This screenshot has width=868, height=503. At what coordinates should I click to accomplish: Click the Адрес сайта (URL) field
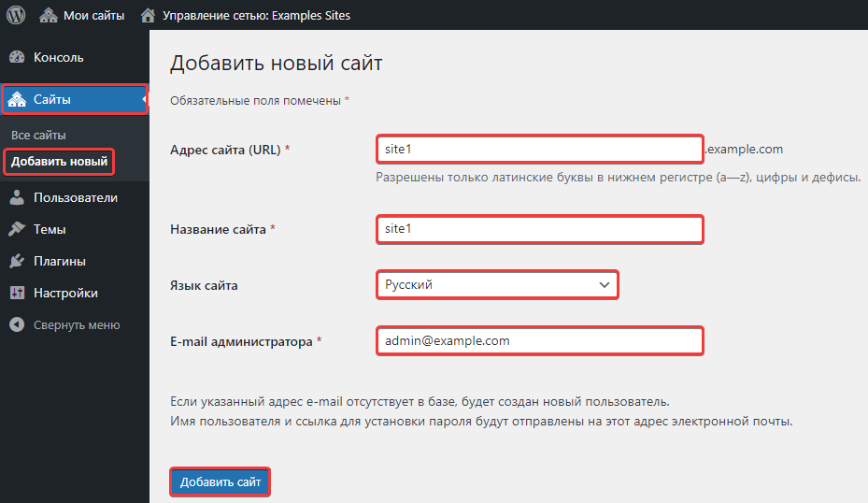[539, 149]
